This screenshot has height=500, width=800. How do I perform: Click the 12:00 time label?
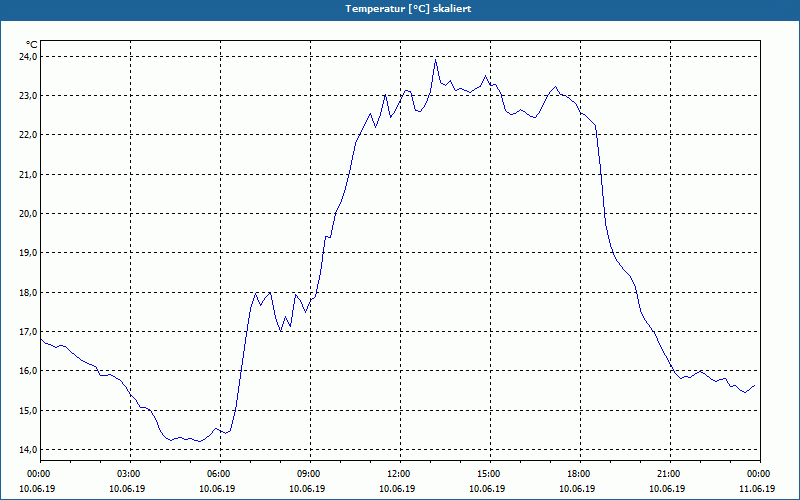(399, 474)
